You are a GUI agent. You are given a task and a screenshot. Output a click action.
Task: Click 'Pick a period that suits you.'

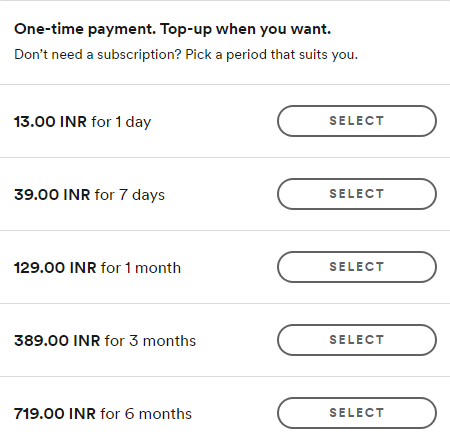tap(272, 55)
